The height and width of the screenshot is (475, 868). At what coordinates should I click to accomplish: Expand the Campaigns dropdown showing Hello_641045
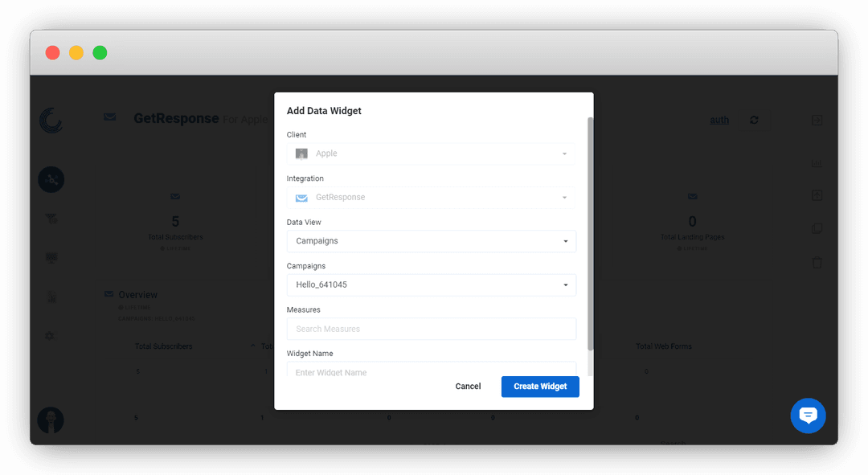point(431,285)
